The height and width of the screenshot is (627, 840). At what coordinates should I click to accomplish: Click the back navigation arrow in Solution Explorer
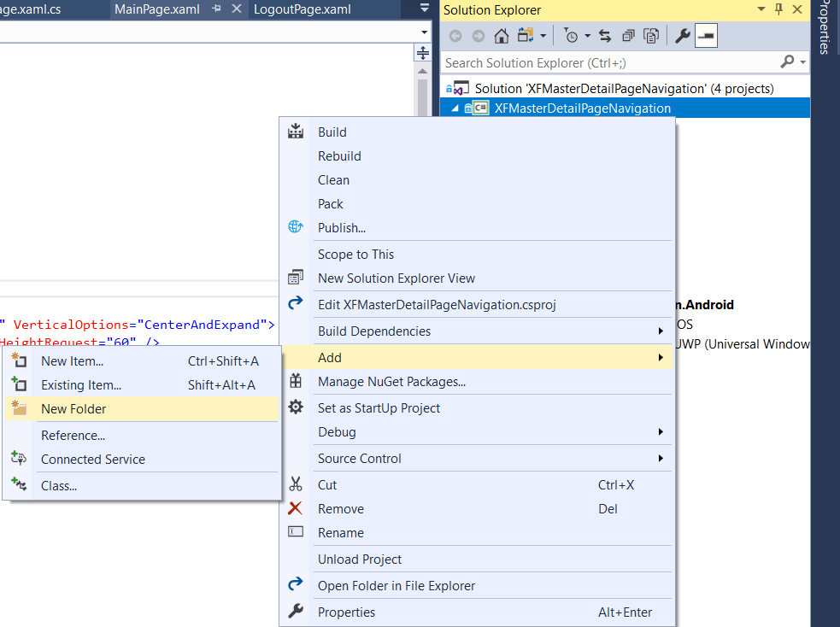456,35
